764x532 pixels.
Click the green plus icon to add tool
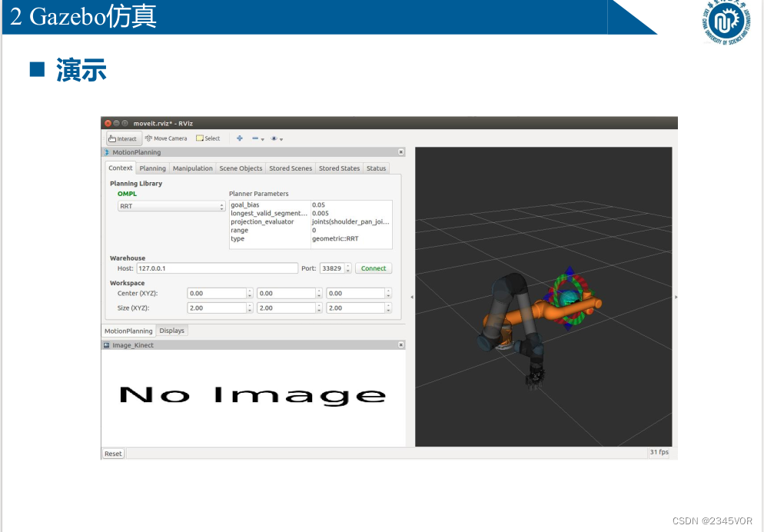[x=238, y=138]
